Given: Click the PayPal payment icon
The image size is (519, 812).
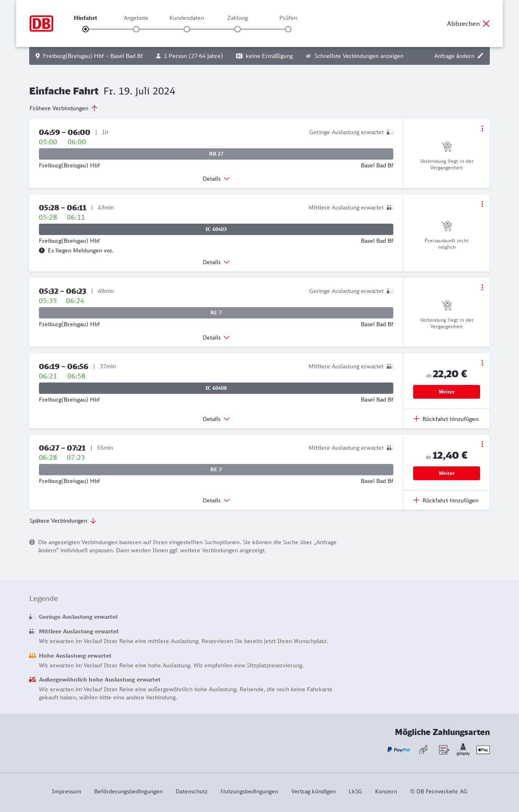Looking at the screenshot, I should [x=399, y=750].
